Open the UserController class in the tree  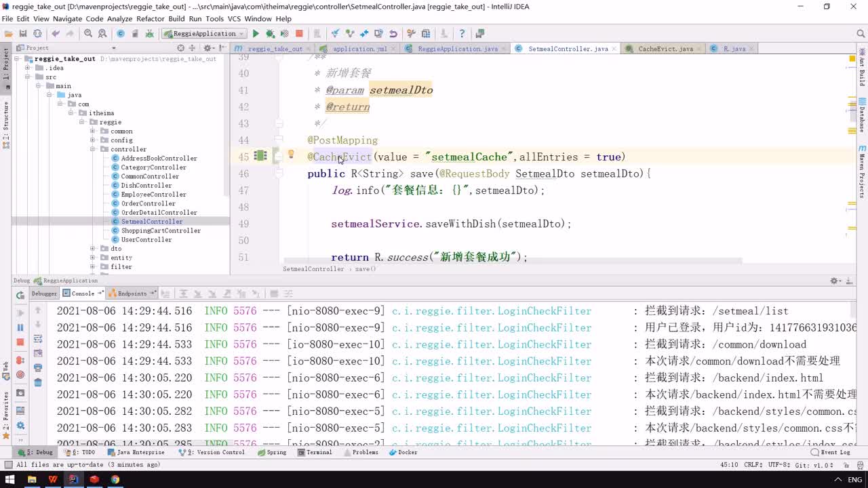coord(146,239)
